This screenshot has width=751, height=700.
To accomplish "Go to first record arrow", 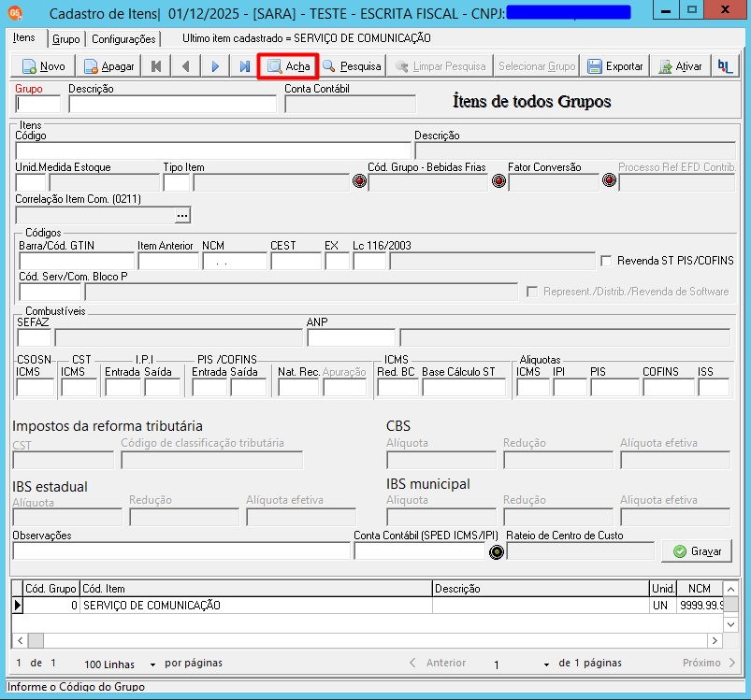I will (156, 66).
